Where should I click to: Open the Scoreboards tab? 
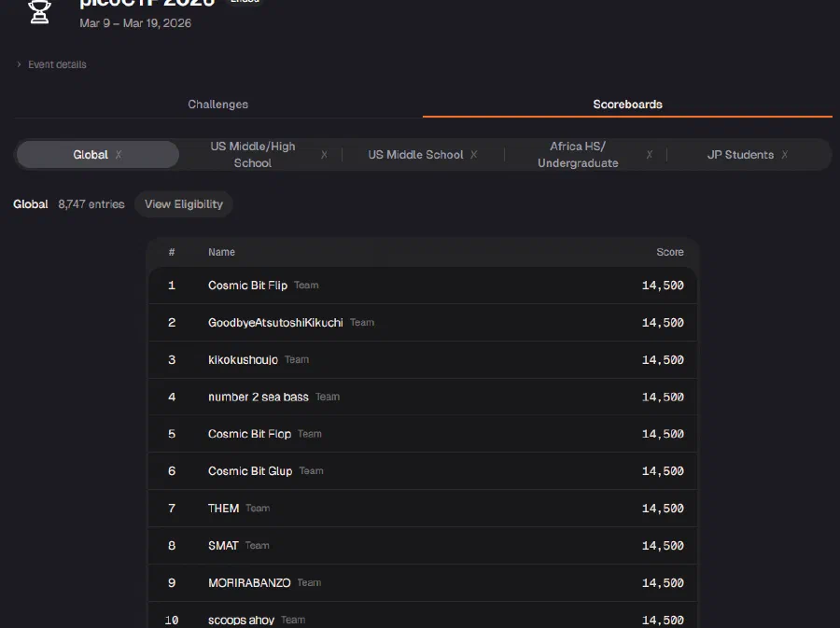pyautogui.click(x=627, y=105)
